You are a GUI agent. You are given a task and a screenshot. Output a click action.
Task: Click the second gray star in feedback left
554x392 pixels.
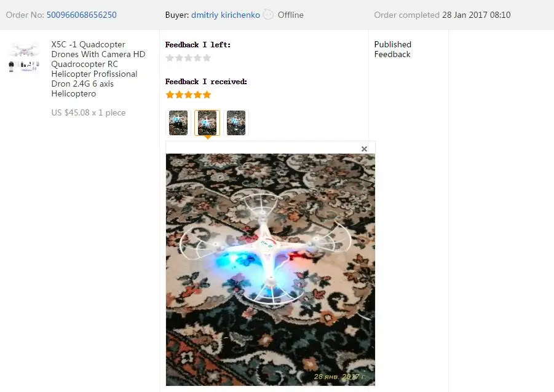[179, 58]
